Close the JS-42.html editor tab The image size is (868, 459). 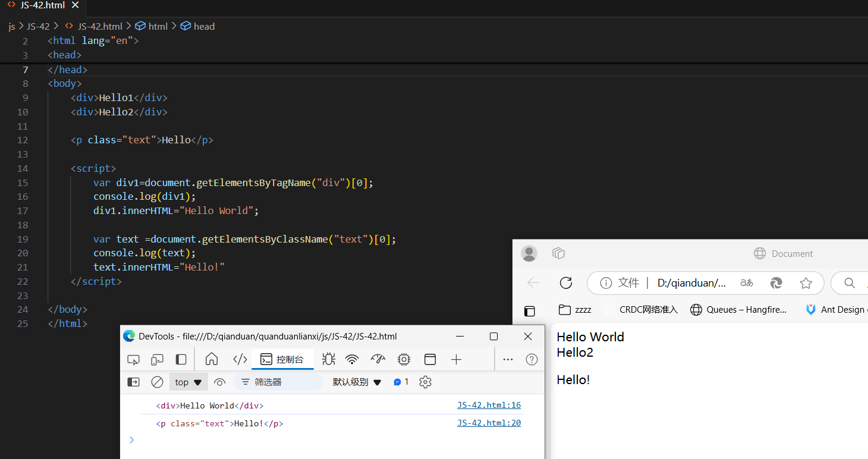click(75, 5)
